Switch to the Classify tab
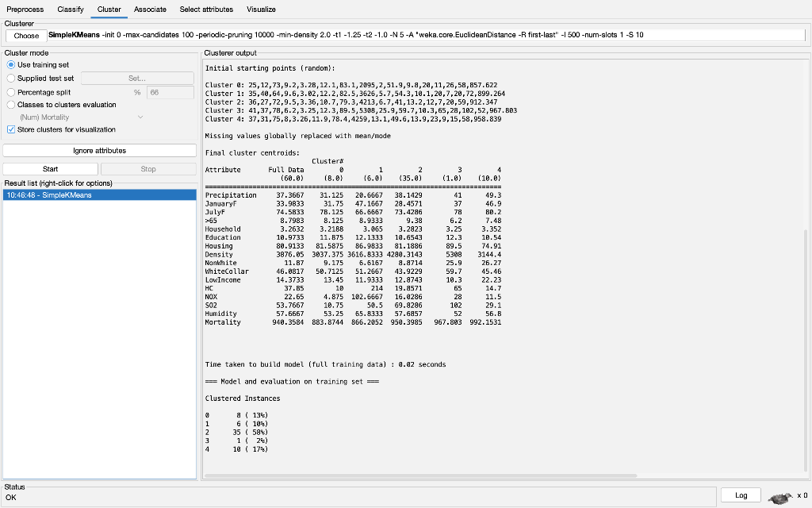This screenshot has width=812, height=508. tap(70, 9)
